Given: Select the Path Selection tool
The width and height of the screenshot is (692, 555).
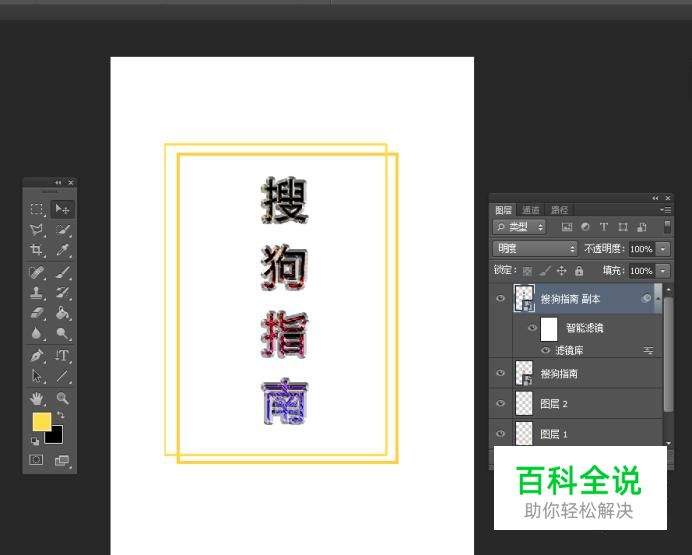Looking at the screenshot, I should click(37, 376).
